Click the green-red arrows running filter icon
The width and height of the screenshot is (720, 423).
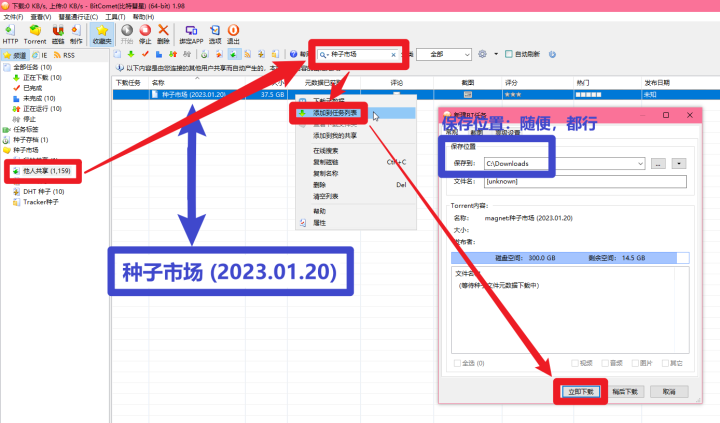pyautogui.click(x=173, y=54)
